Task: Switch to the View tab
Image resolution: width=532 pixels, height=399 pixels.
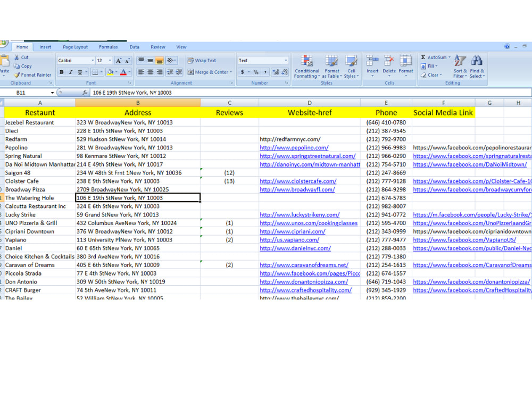Action: point(181,47)
